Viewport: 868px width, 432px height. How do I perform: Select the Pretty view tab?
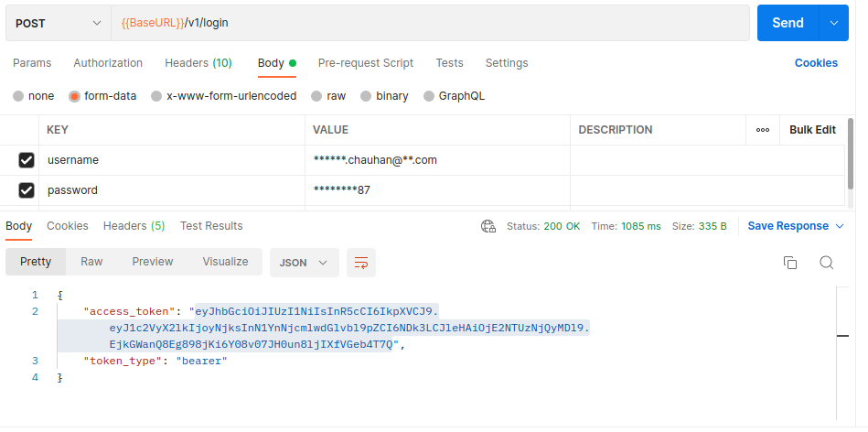36,262
